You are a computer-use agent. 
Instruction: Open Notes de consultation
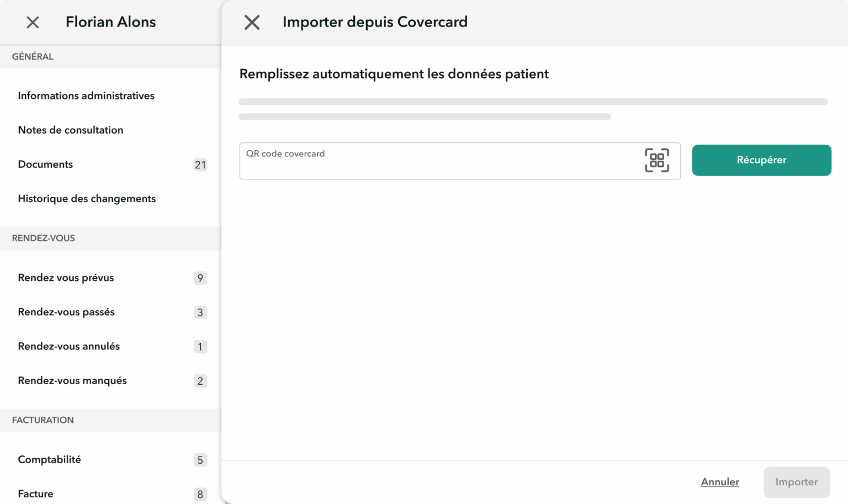click(71, 130)
